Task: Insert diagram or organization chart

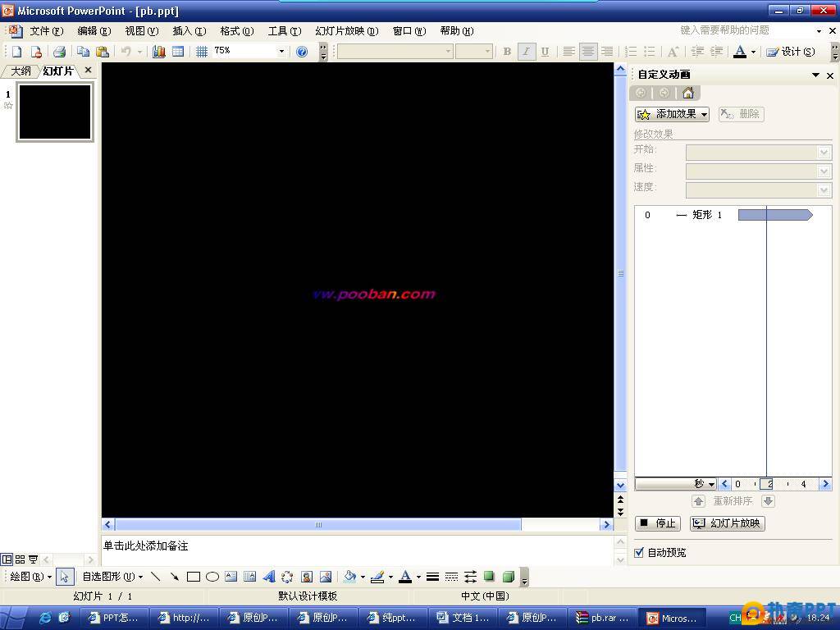Action: pos(288,577)
